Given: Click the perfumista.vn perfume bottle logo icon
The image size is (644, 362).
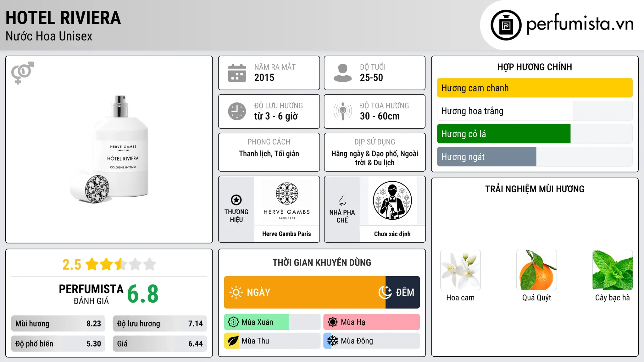Looking at the screenshot, I should (506, 25).
